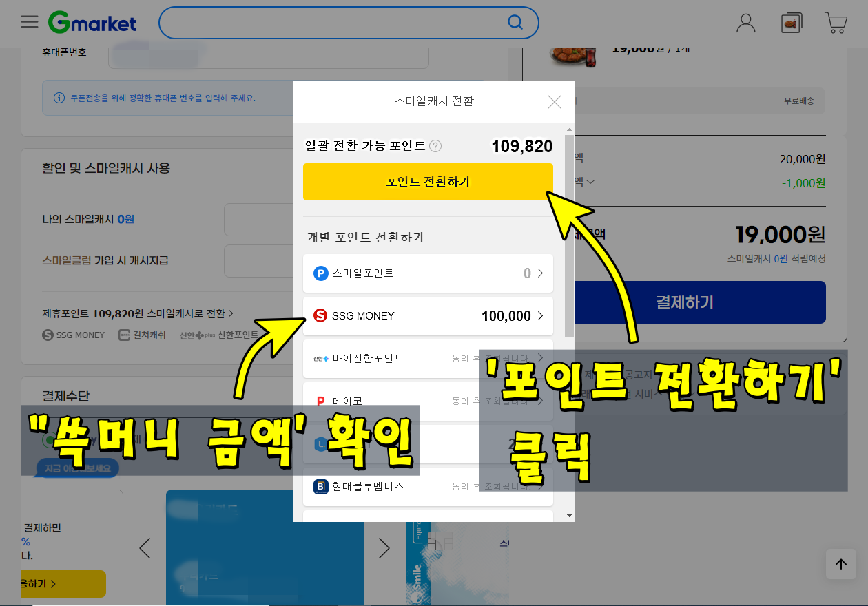The width and height of the screenshot is (868, 606).
Task: Click the 결제하기 payment button
Action: pyautogui.click(x=699, y=302)
